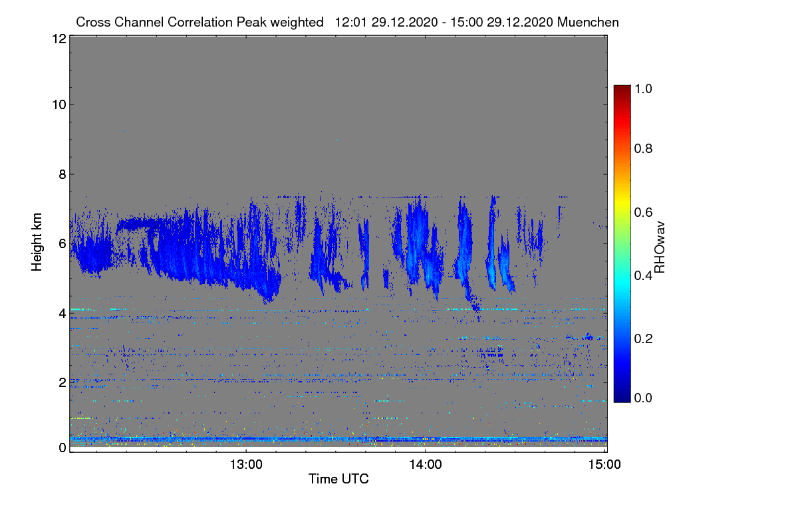
Task: Click the dark blue bottom of the colorbar
Action: coord(621,397)
